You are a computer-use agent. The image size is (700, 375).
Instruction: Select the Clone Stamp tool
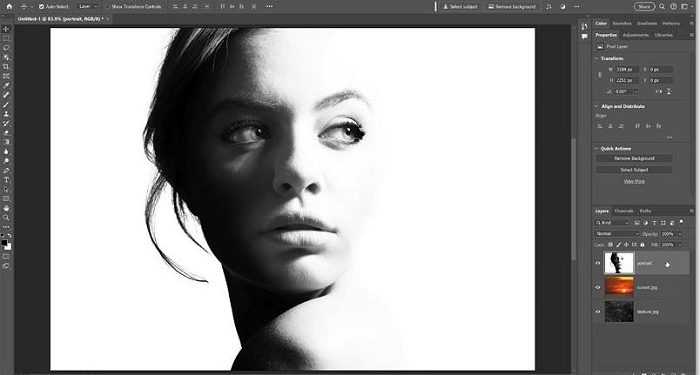click(6, 113)
